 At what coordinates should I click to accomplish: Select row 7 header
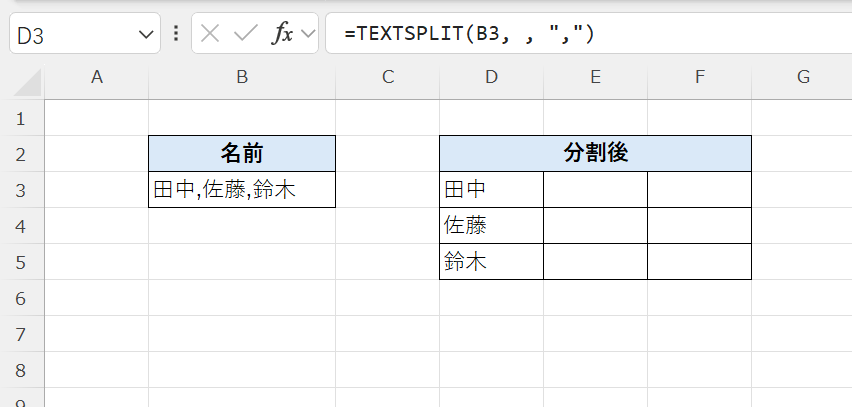point(22,334)
